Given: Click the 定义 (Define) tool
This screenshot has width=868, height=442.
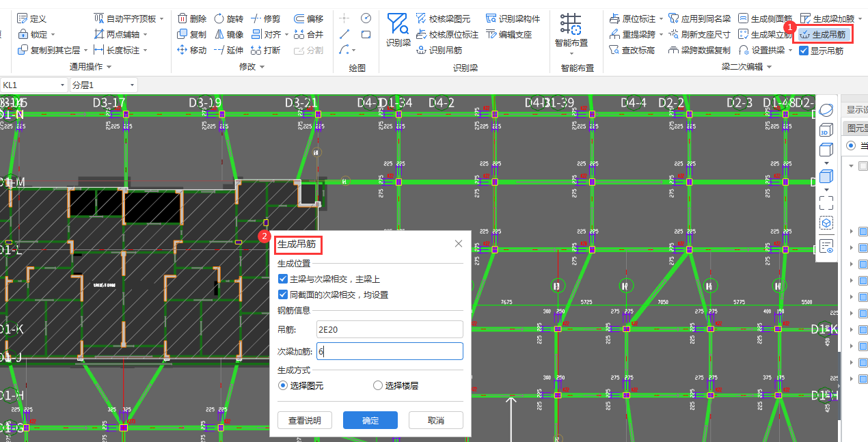Looking at the screenshot, I should pos(32,18).
